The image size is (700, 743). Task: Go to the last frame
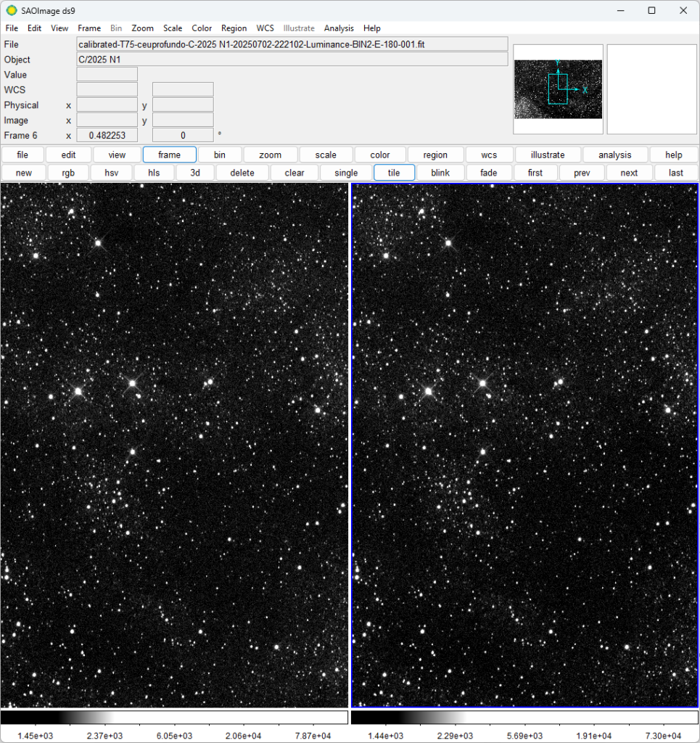click(x=676, y=173)
